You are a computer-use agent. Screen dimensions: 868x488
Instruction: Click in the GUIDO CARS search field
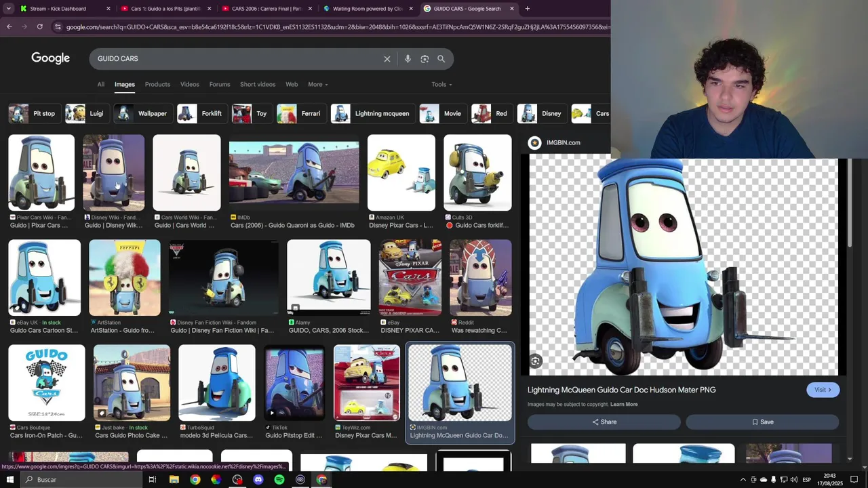237,59
